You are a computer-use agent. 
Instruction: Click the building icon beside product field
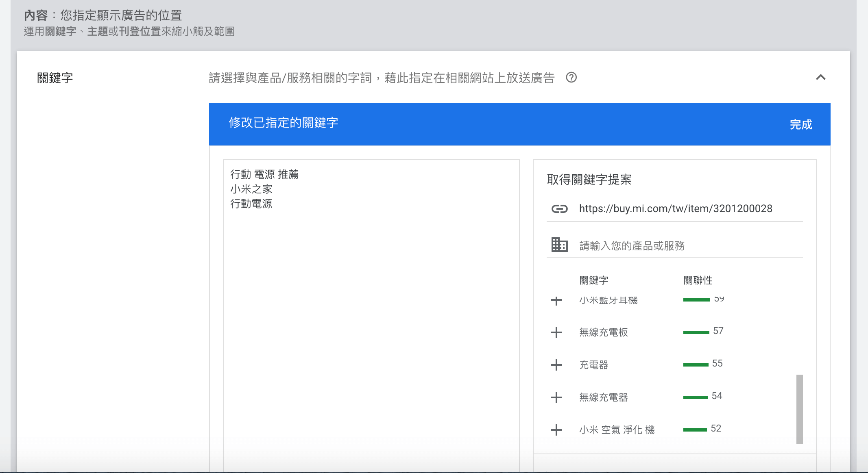(559, 245)
